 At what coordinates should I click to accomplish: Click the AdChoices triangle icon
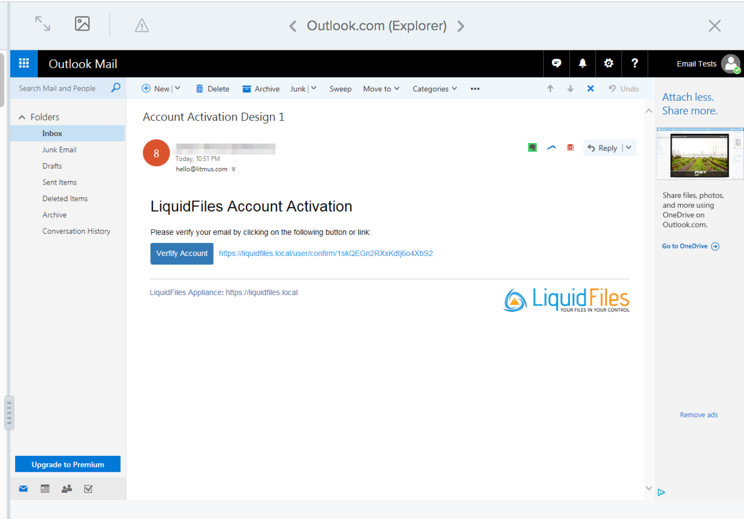[x=661, y=492]
